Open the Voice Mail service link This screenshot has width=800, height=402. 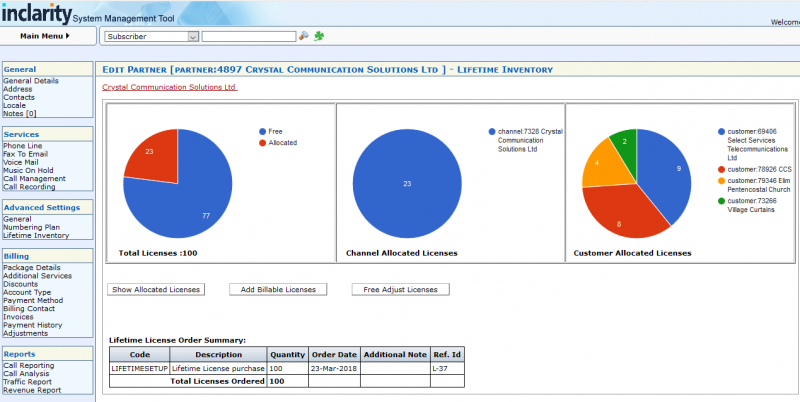[20, 162]
